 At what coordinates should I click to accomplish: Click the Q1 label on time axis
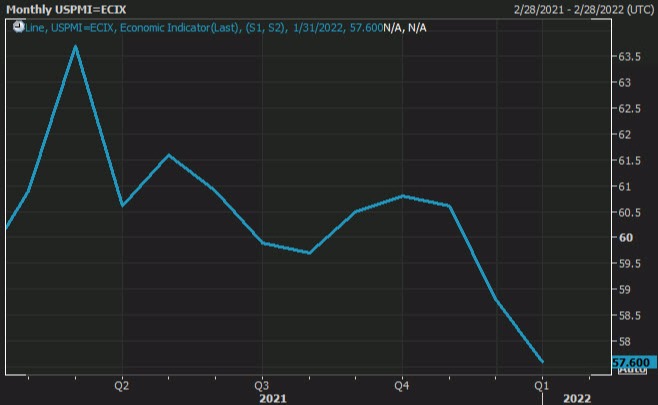click(542, 385)
